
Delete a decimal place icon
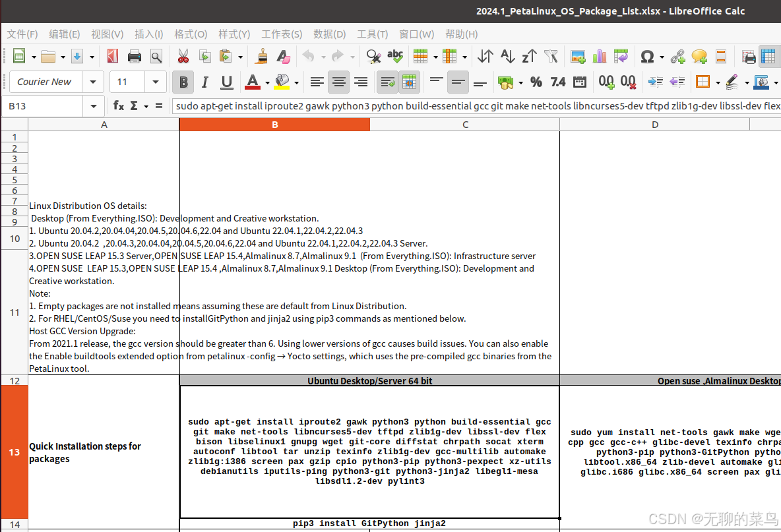[628, 82]
